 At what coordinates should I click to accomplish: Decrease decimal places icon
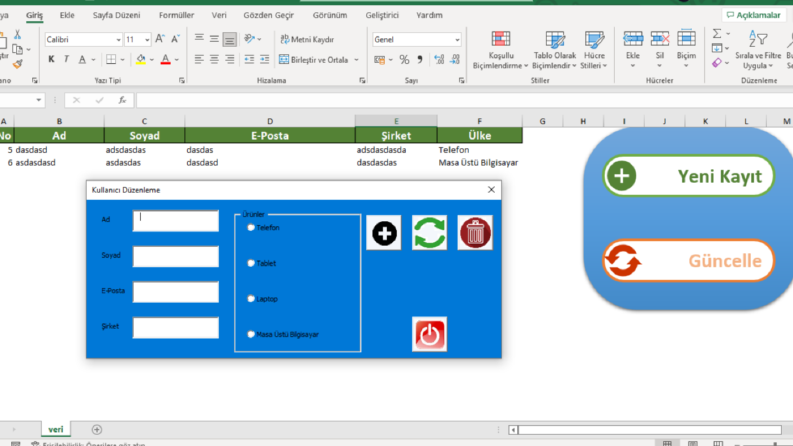coord(455,60)
